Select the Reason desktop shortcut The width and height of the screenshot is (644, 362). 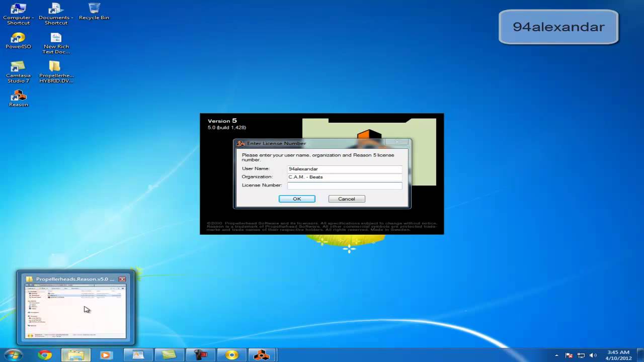(x=19, y=98)
